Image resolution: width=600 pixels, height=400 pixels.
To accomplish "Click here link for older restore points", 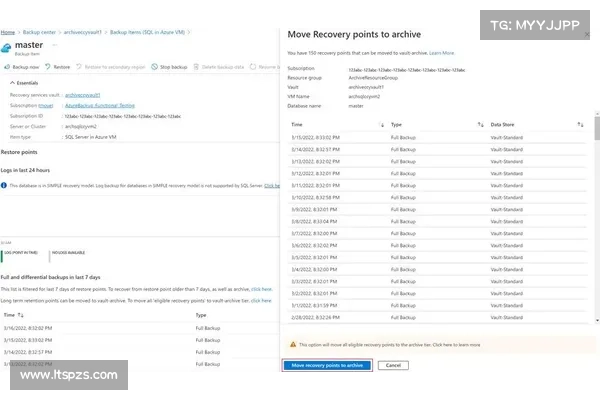I will click(x=261, y=289).
